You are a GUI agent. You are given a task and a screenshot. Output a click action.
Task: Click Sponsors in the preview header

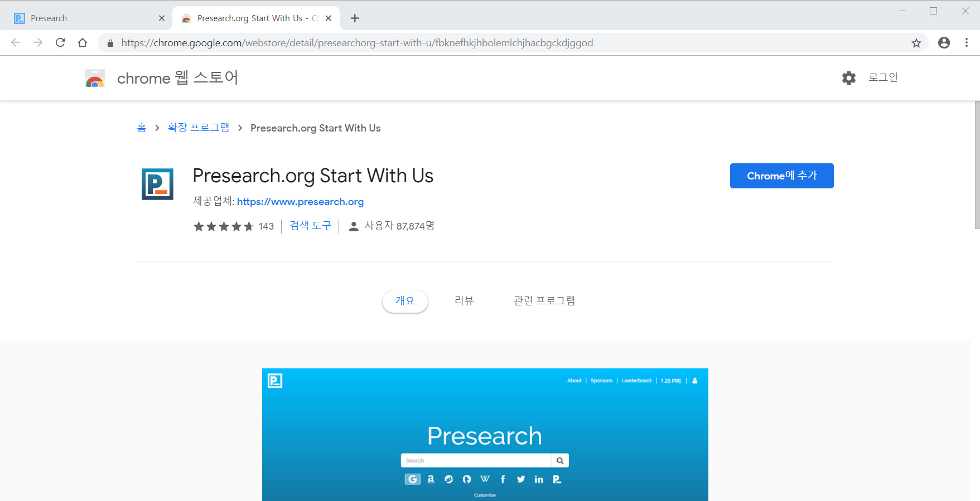coord(601,381)
